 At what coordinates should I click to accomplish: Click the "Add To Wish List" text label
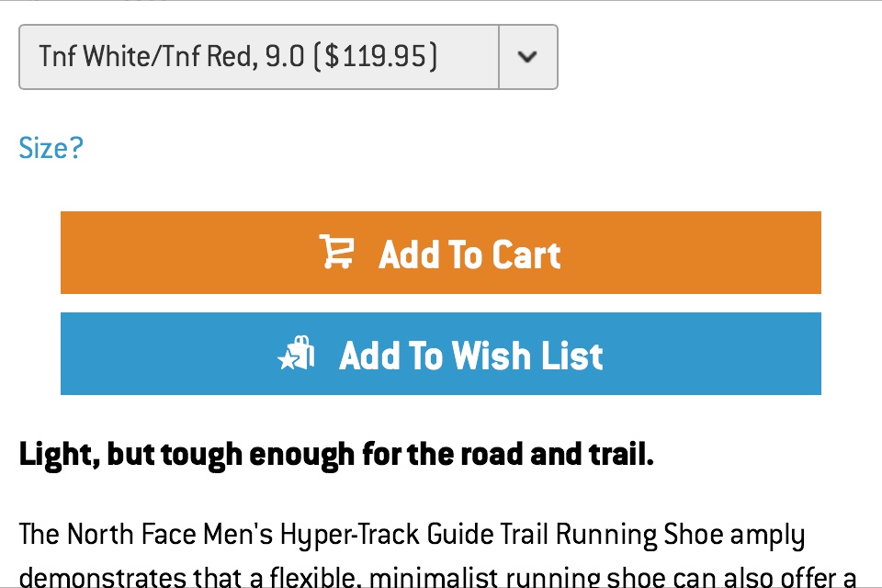click(470, 356)
